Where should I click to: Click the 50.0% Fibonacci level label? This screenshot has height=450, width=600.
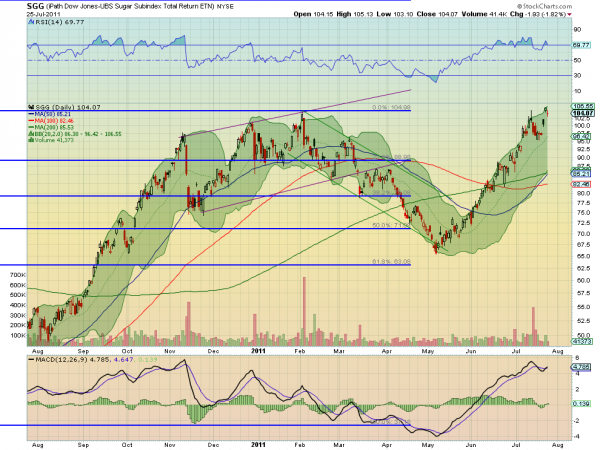tap(391, 226)
